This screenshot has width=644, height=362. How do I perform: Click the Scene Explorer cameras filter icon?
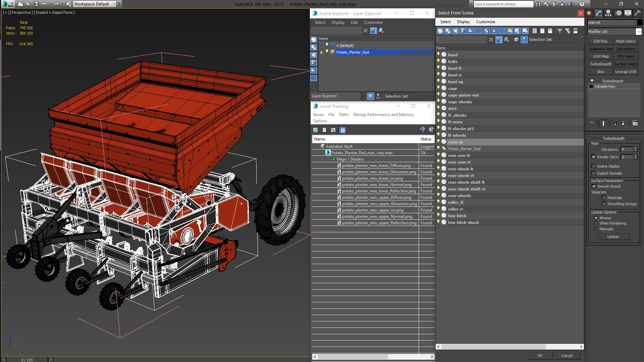click(x=314, y=63)
